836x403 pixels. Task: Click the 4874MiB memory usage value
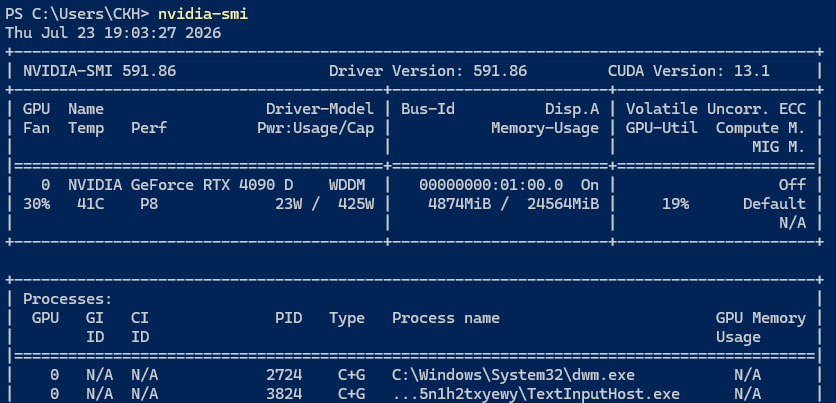pyautogui.click(x=459, y=204)
